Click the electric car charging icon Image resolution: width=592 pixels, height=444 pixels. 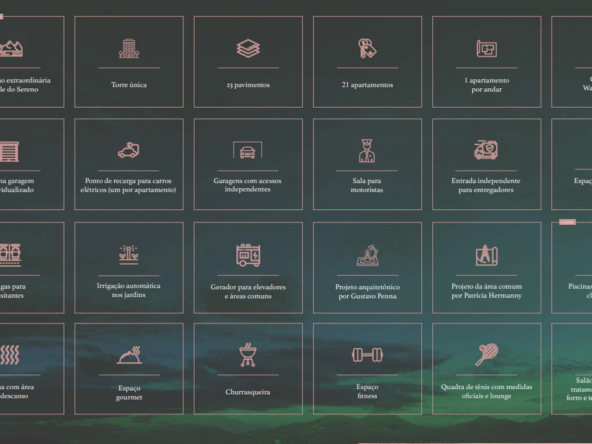[128, 150]
